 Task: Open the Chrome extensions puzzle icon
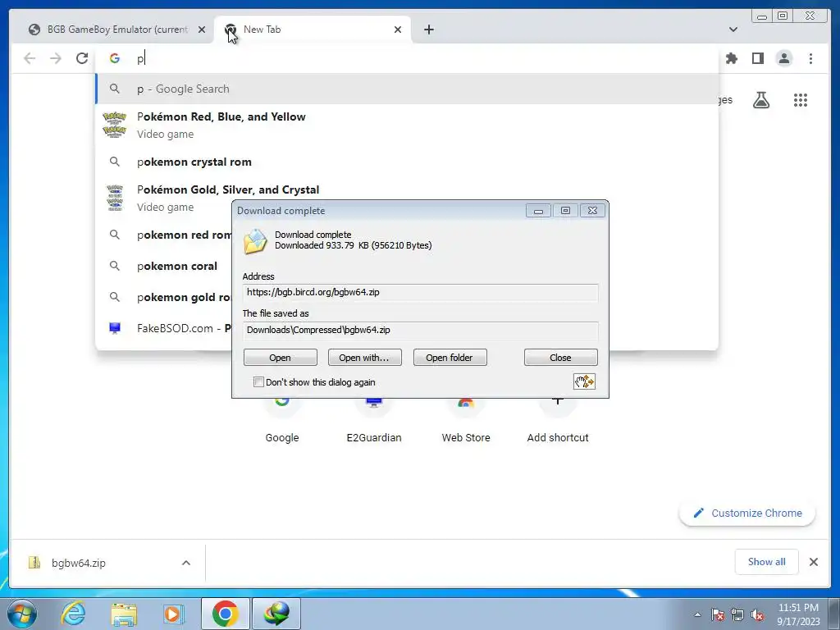[731, 58]
